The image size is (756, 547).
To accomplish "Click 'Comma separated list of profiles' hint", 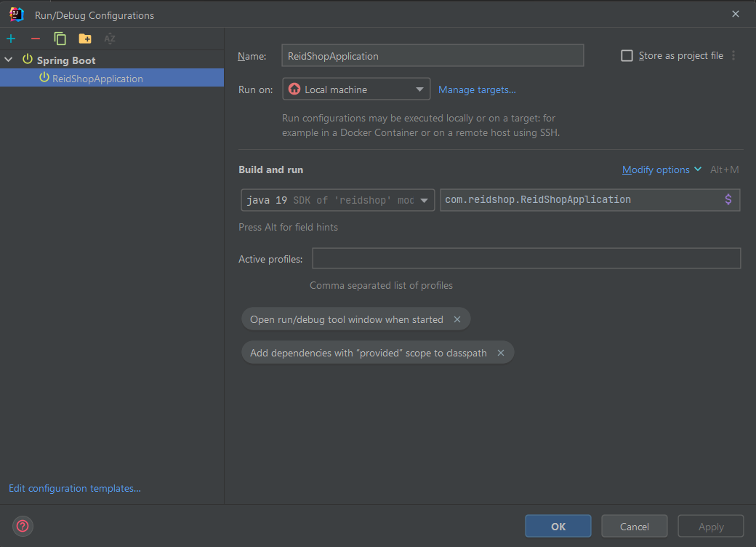I will [381, 286].
